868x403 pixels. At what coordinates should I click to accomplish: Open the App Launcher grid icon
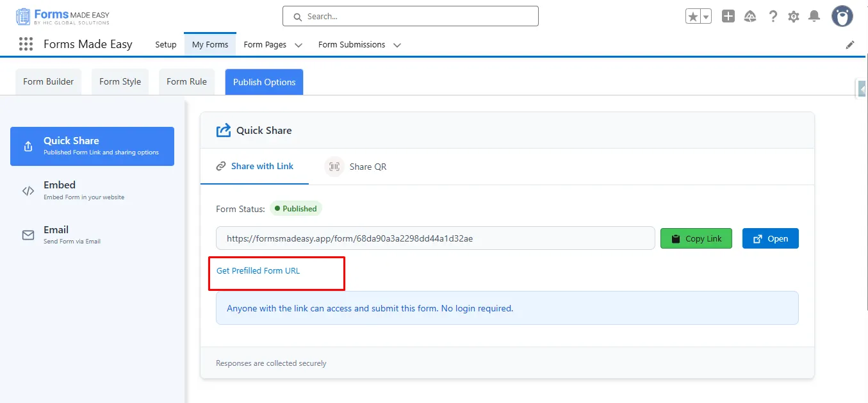(x=26, y=44)
